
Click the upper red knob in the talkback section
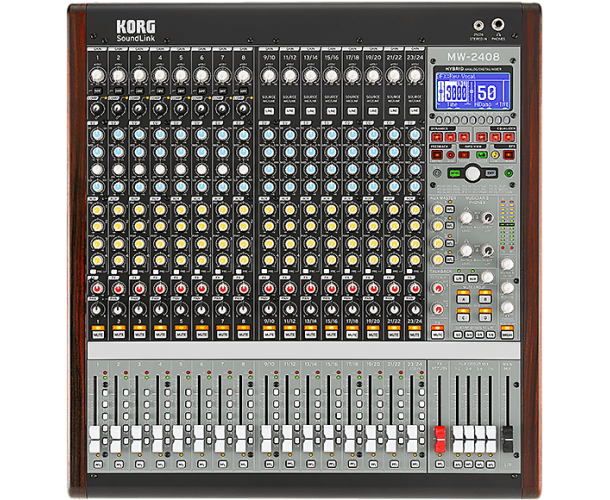click(438, 289)
